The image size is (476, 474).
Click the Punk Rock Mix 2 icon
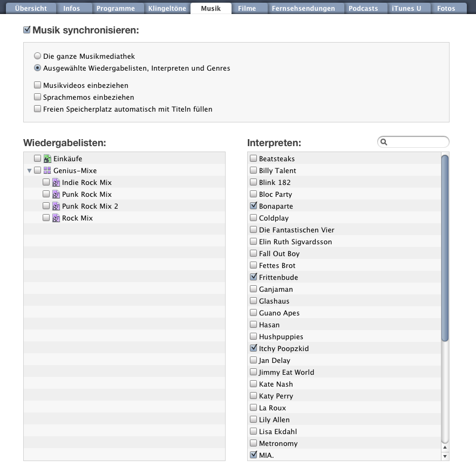point(56,206)
